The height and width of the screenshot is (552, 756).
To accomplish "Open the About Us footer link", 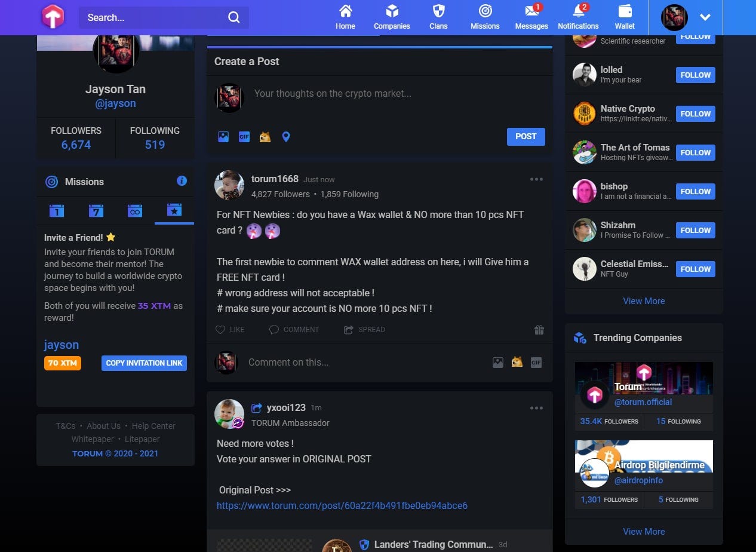I will point(103,426).
